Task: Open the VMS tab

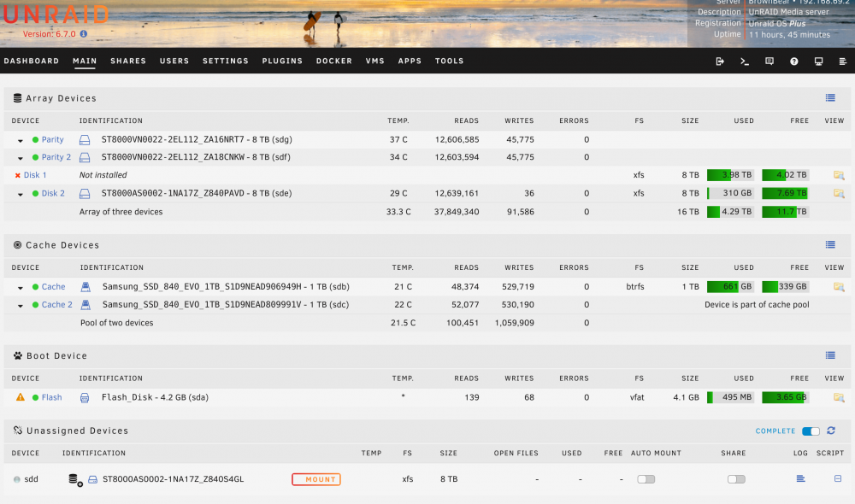Action: point(374,61)
